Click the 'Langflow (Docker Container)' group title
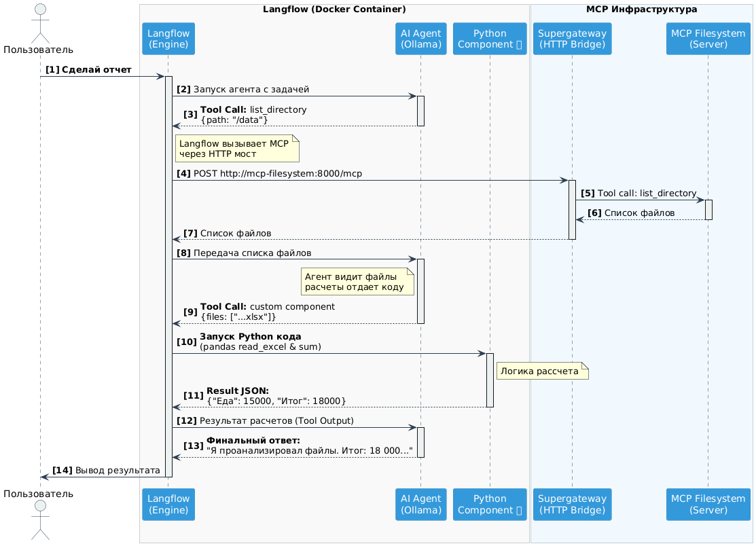The width and height of the screenshot is (756, 546). [334, 10]
